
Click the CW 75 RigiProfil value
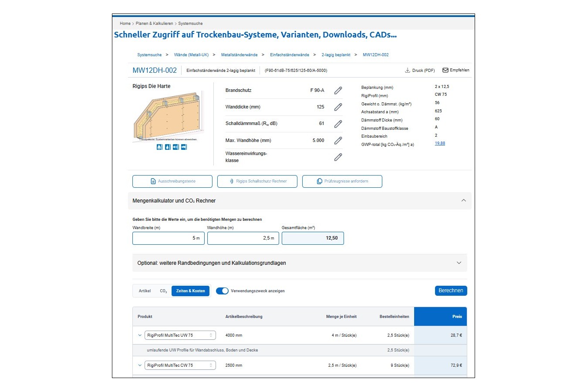coord(441,95)
